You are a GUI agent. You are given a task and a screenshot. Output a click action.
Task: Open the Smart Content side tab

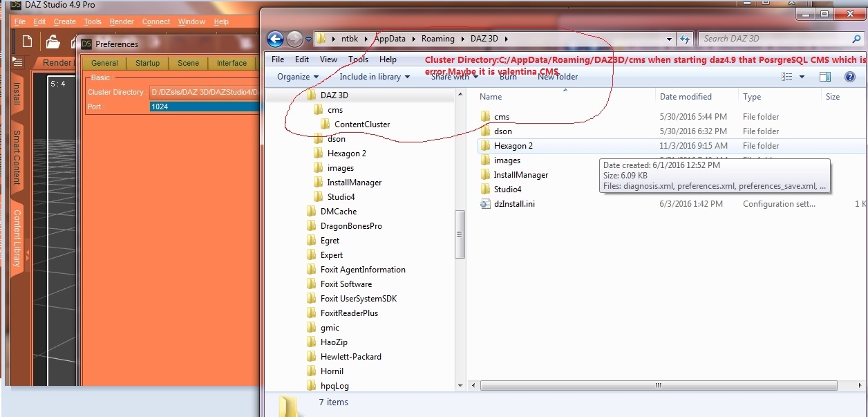(x=17, y=158)
